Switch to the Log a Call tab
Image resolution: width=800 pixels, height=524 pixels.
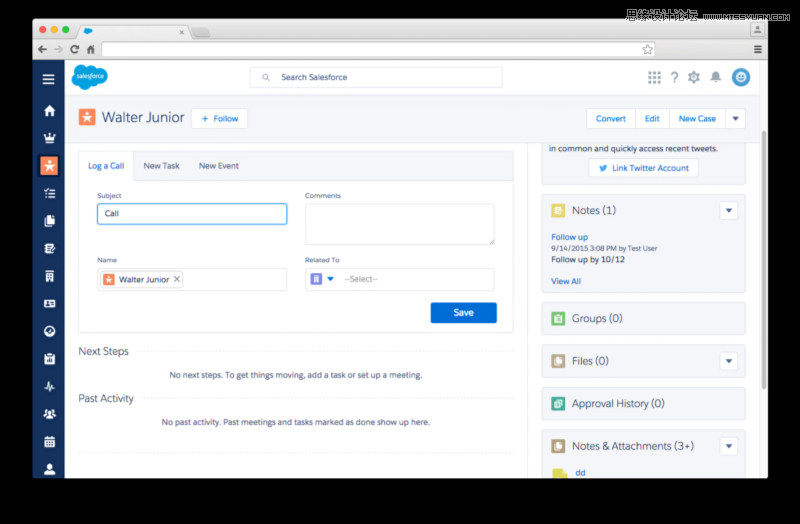tap(106, 166)
